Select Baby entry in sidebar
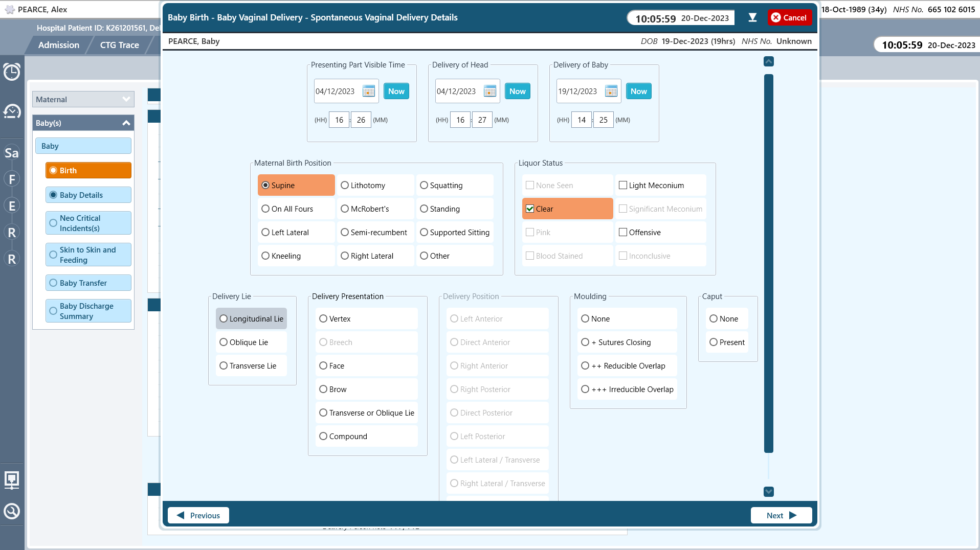The width and height of the screenshot is (980, 550). tap(83, 146)
